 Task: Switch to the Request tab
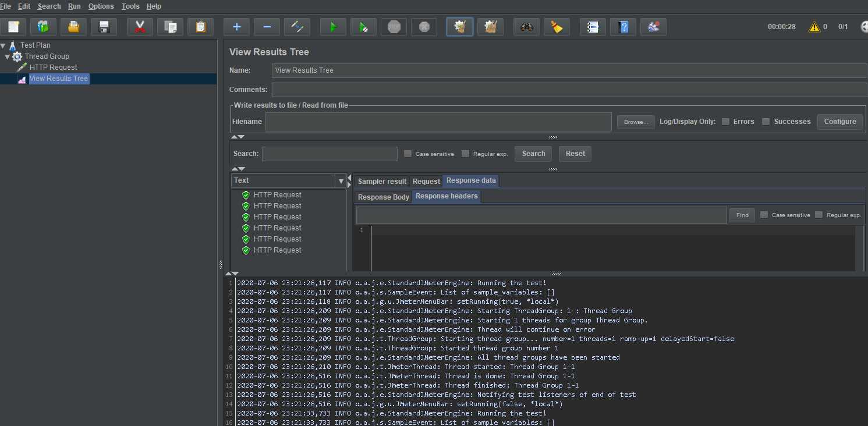426,182
